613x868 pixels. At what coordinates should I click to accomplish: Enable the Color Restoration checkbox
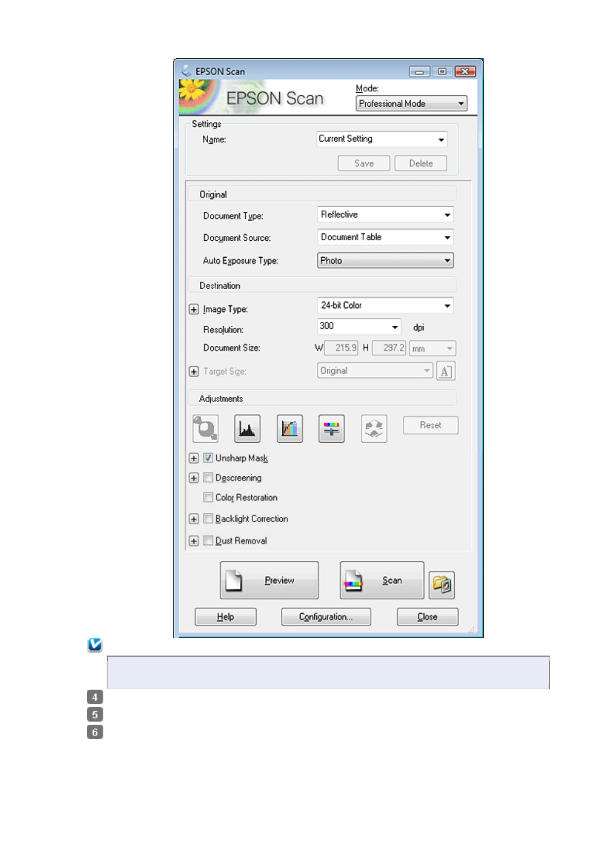point(208,497)
